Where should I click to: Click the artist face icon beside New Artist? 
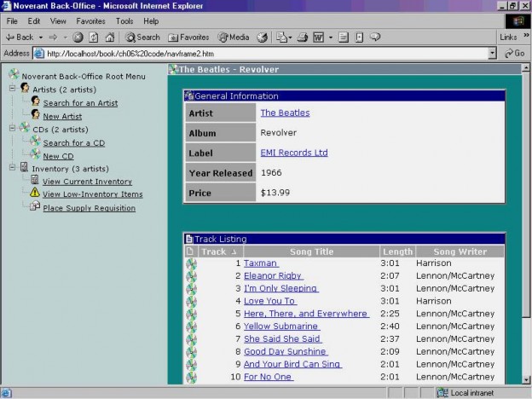click(x=35, y=115)
